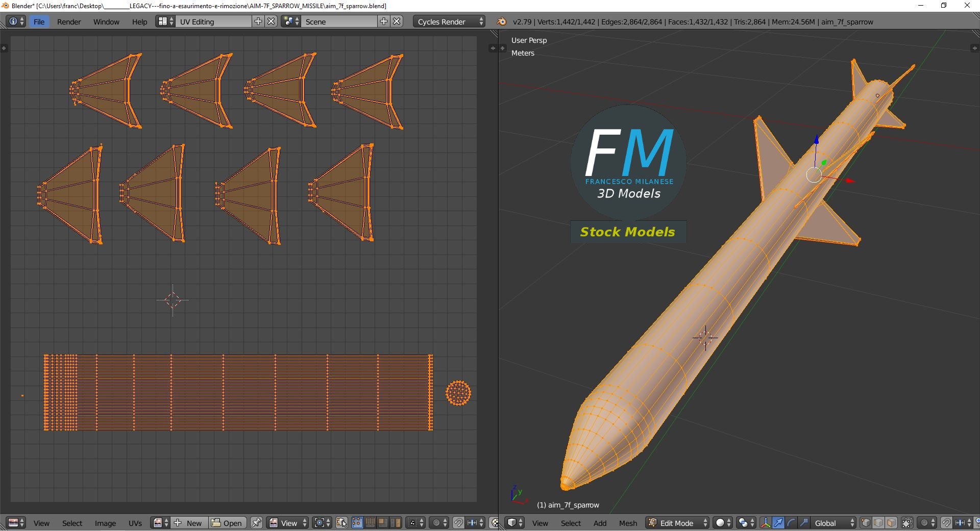Toggle UV sync selection with mesh

click(x=341, y=523)
